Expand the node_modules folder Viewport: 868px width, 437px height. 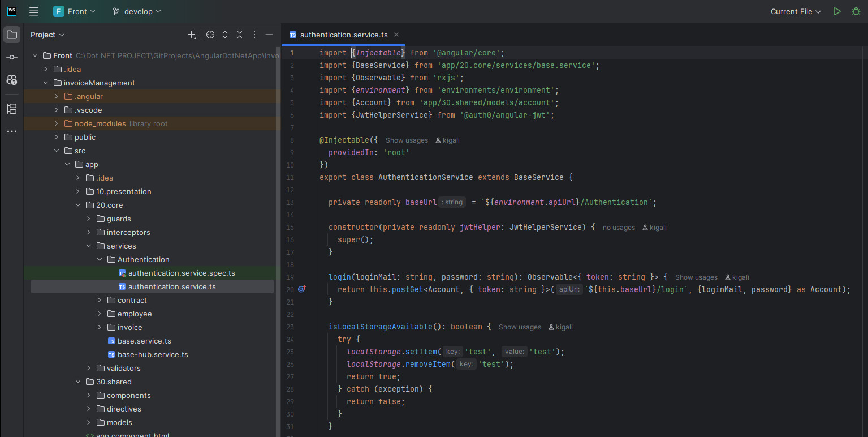[57, 123]
